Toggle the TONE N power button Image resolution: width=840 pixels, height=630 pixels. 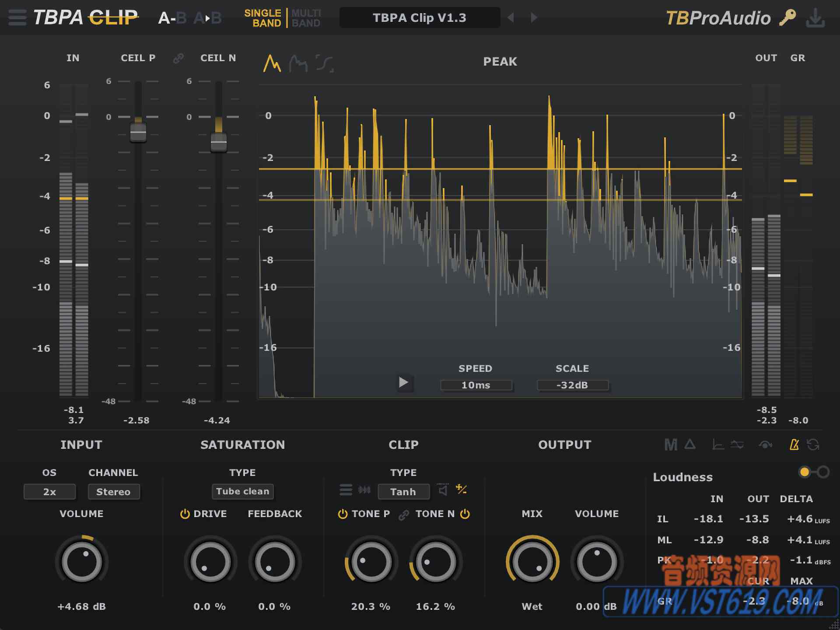[x=465, y=514]
